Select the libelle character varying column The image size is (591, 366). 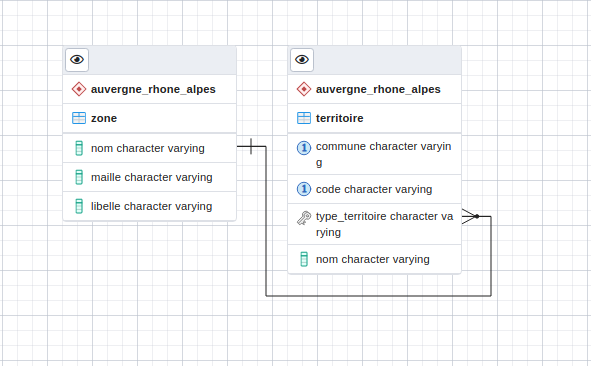coord(150,206)
